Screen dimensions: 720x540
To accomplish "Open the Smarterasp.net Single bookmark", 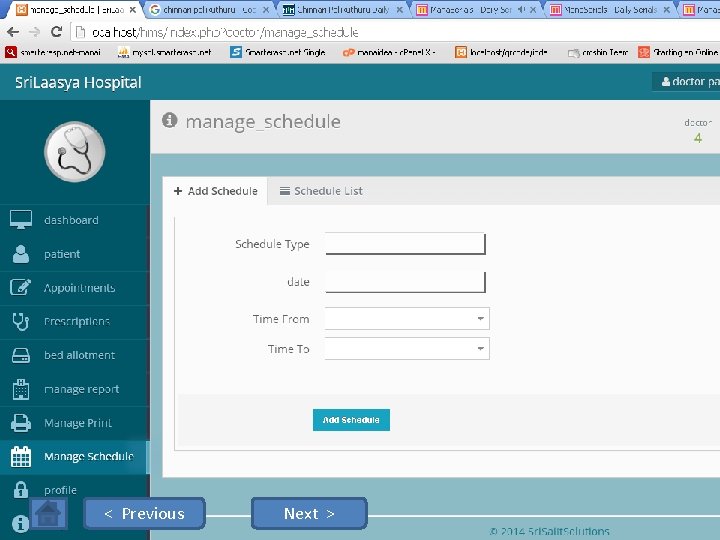I will [x=278, y=52].
